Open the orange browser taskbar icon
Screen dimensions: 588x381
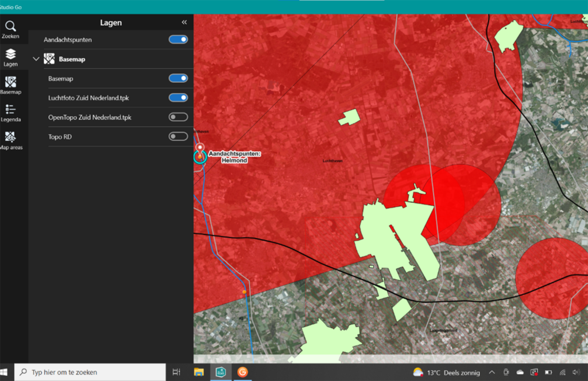[243, 372]
